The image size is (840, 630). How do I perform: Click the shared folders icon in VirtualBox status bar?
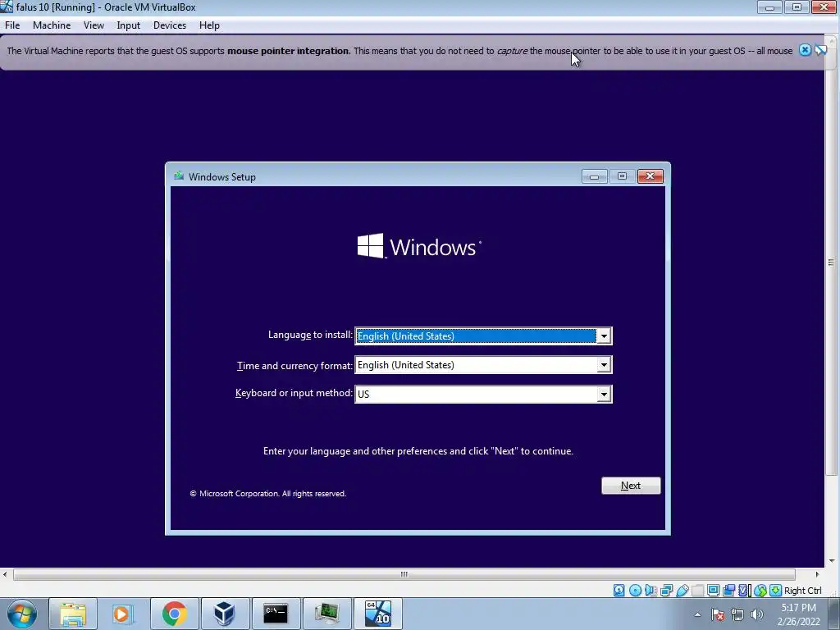(x=697, y=591)
